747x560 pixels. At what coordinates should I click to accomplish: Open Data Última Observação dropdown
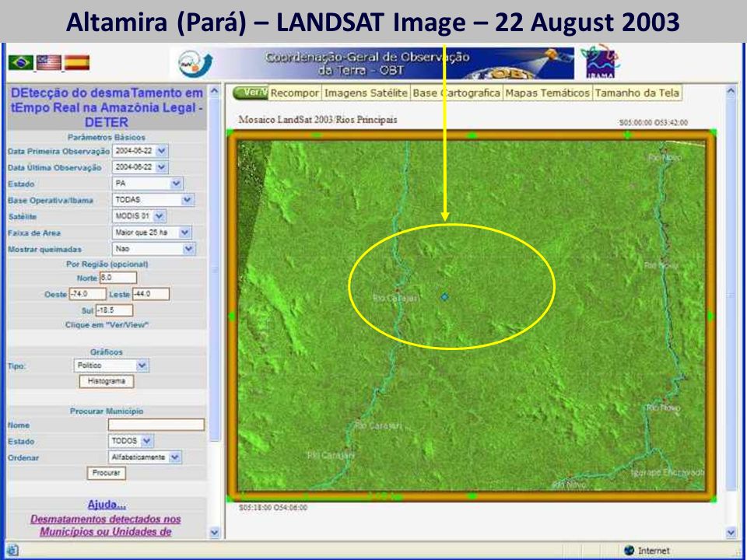[x=162, y=167]
